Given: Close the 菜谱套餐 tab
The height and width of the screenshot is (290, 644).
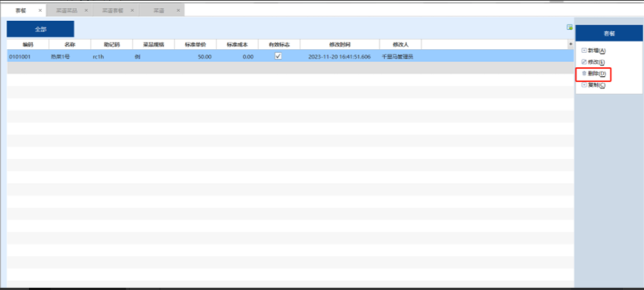Looking at the screenshot, I should click(132, 11).
